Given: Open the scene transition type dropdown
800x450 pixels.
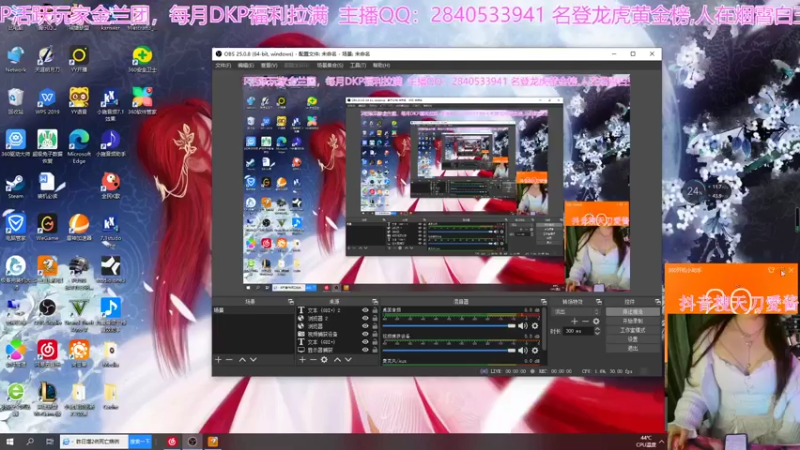Looking at the screenshot, I should [577, 311].
